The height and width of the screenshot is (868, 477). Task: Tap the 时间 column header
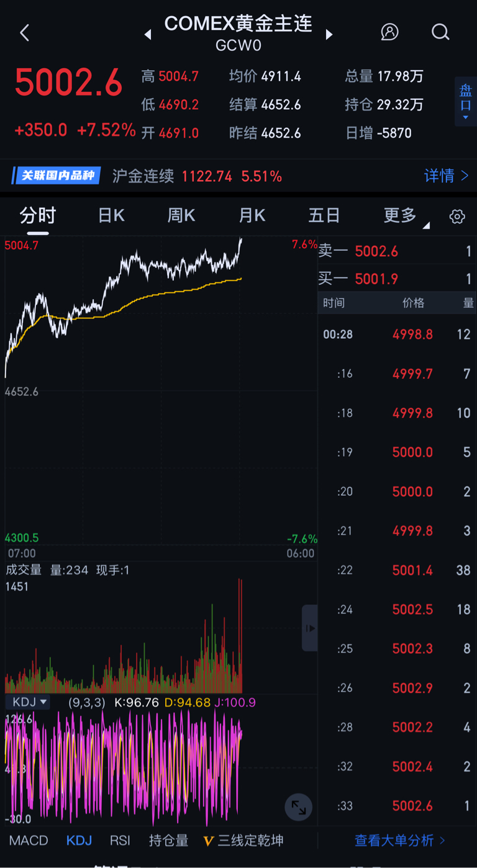point(334,303)
